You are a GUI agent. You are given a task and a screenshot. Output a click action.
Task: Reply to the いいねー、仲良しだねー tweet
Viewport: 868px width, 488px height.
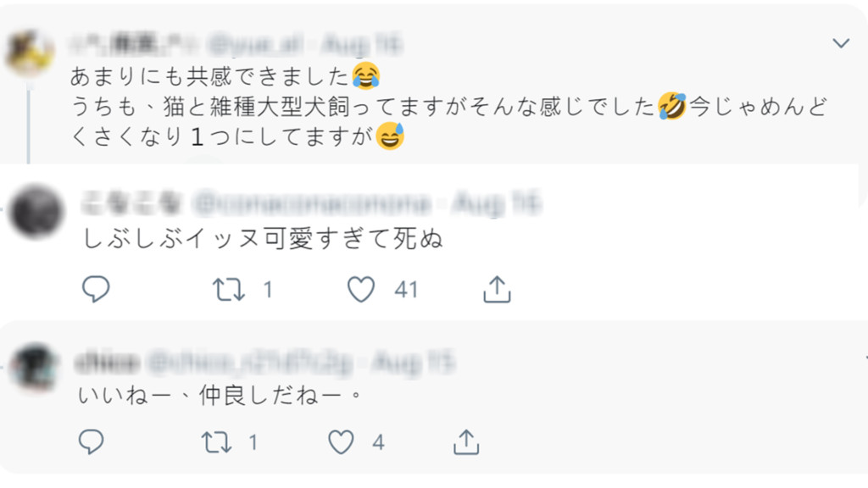coord(91,441)
